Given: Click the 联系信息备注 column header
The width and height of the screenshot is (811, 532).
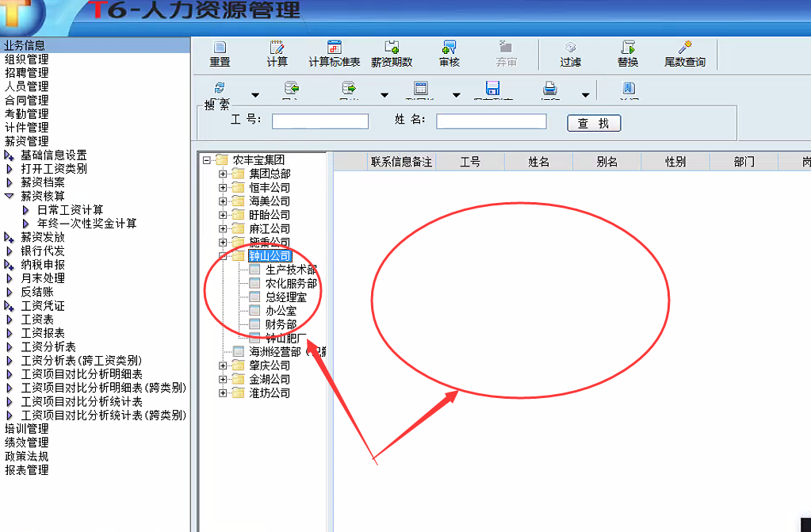Looking at the screenshot, I should click(x=401, y=162).
